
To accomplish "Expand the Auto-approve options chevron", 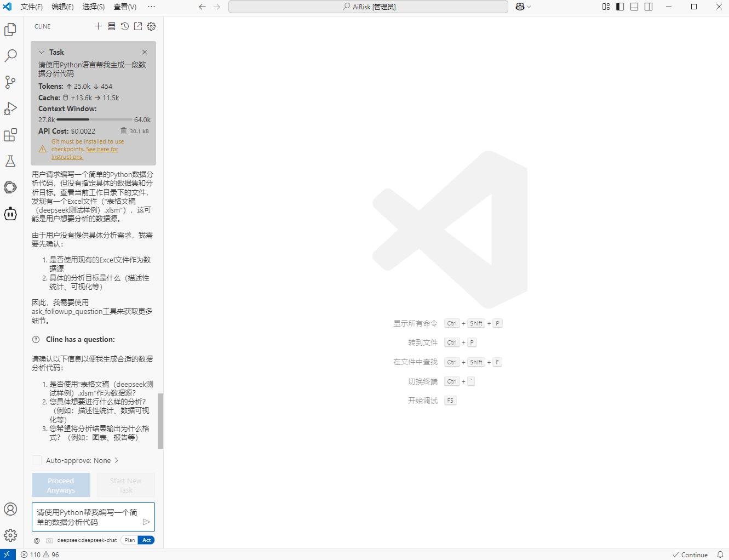I will coord(116,460).
